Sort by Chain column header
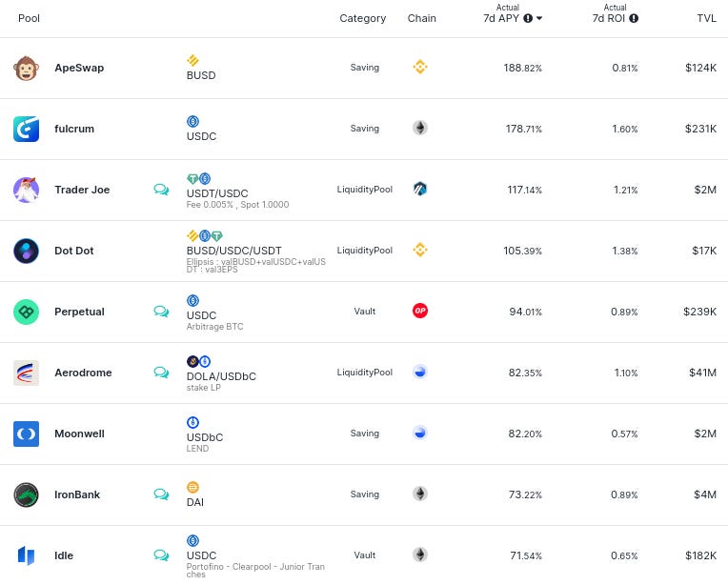 (421, 18)
